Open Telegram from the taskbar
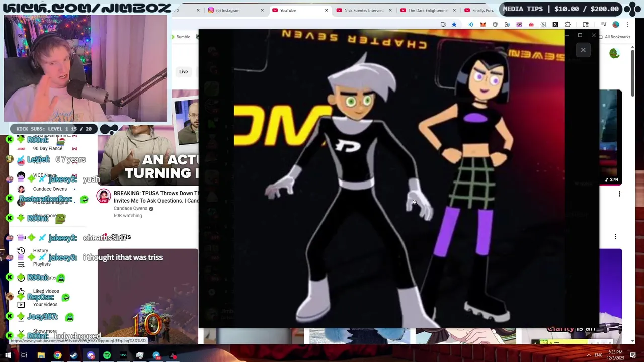The image size is (644, 362). point(156,355)
